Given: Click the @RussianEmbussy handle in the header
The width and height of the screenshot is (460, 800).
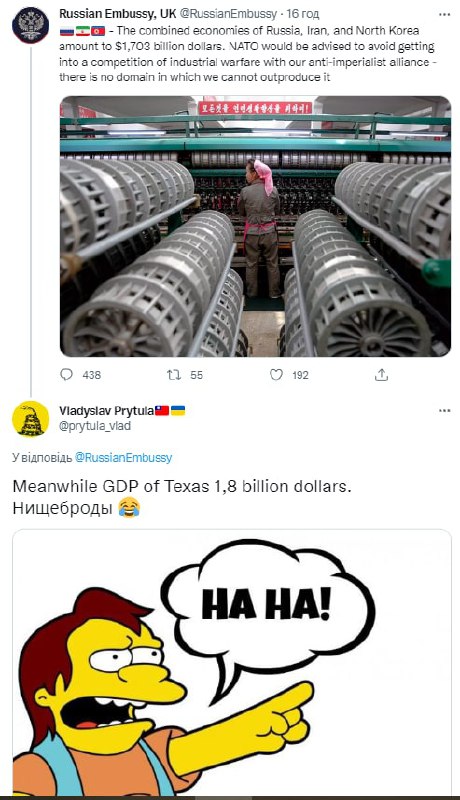Looking at the screenshot, I should coord(228,14).
